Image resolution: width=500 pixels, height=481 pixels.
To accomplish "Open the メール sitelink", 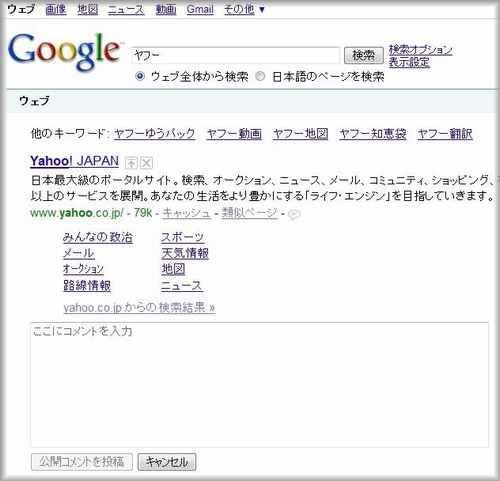I will coord(79,253).
